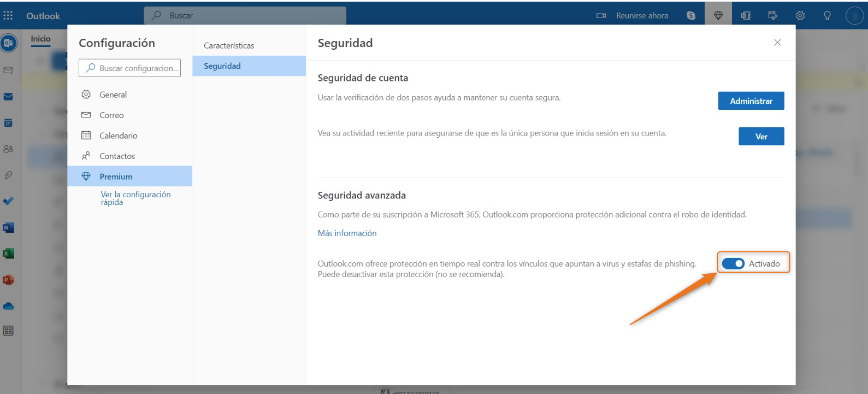This screenshot has width=868, height=394.
Task: Open Mail icon in left rail
Action: 8,97
